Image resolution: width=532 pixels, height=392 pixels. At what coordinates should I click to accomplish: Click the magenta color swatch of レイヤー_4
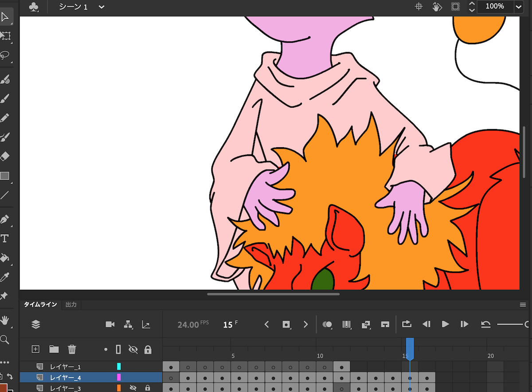click(119, 377)
